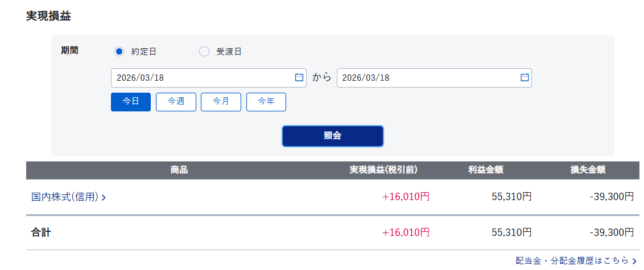This screenshot has height=270, width=644.
Task: Click the end date input field
Action: tap(427, 78)
